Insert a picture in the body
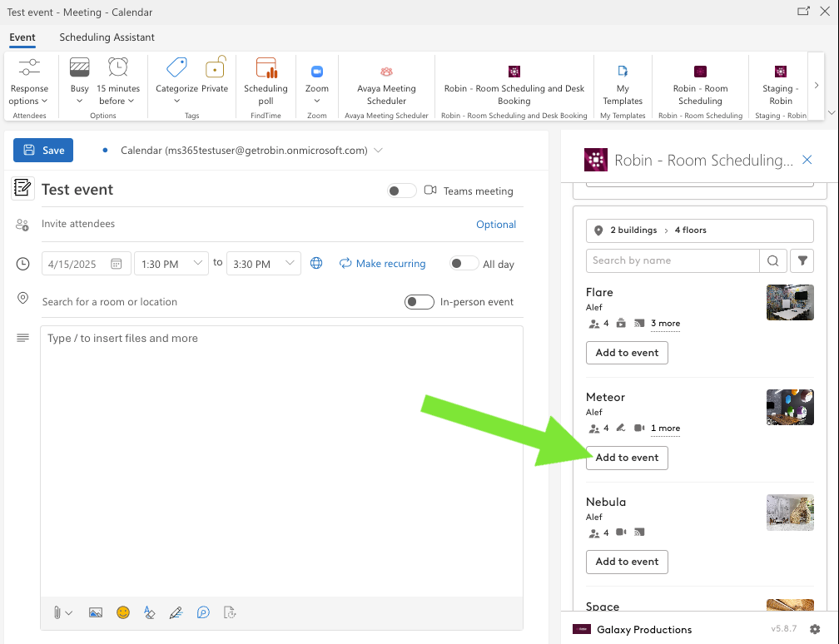 [95, 612]
